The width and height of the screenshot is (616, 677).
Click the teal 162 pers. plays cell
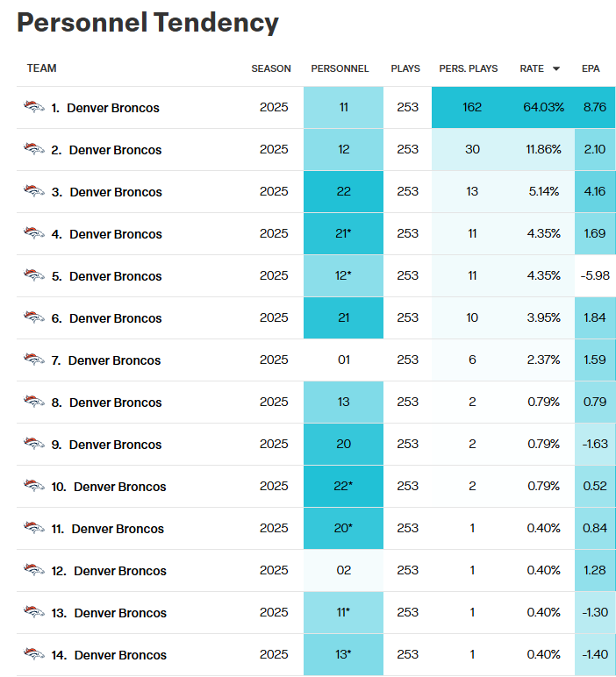pyautogui.click(x=472, y=108)
